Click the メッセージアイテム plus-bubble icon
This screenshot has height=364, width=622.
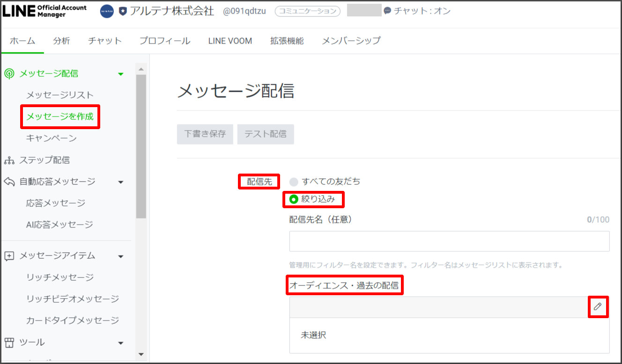[9, 256]
